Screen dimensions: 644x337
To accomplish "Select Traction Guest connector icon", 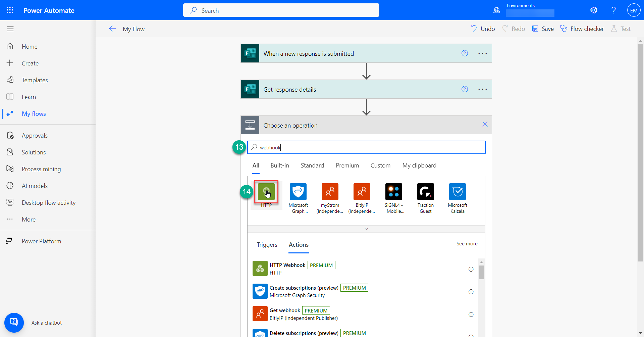I will (x=426, y=192).
